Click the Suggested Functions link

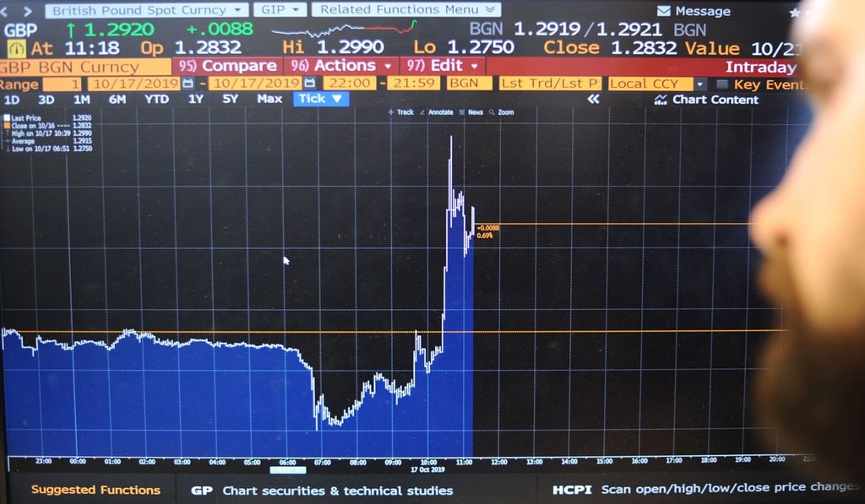[x=92, y=488]
